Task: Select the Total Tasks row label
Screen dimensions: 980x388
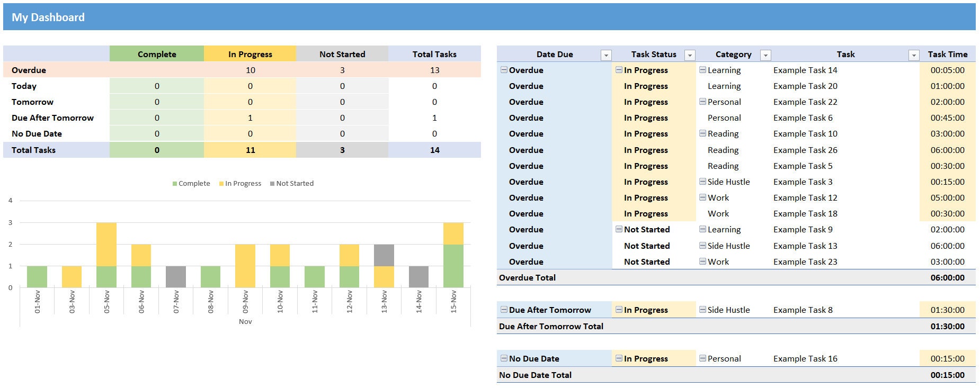Action: coord(33,150)
